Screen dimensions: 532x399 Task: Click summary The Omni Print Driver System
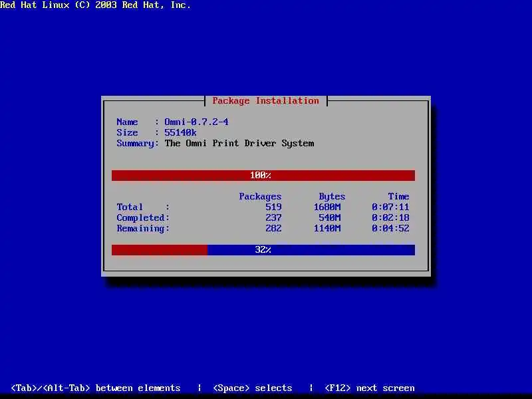pos(239,144)
